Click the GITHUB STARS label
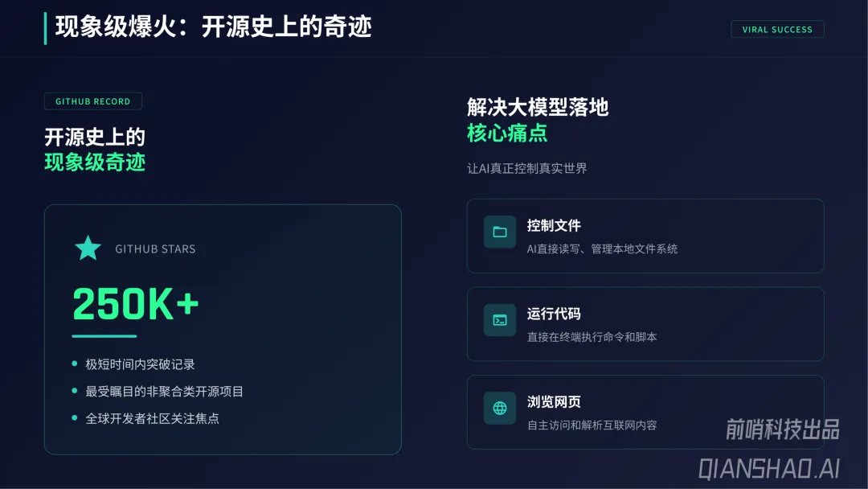The width and height of the screenshot is (868, 489). (x=155, y=249)
